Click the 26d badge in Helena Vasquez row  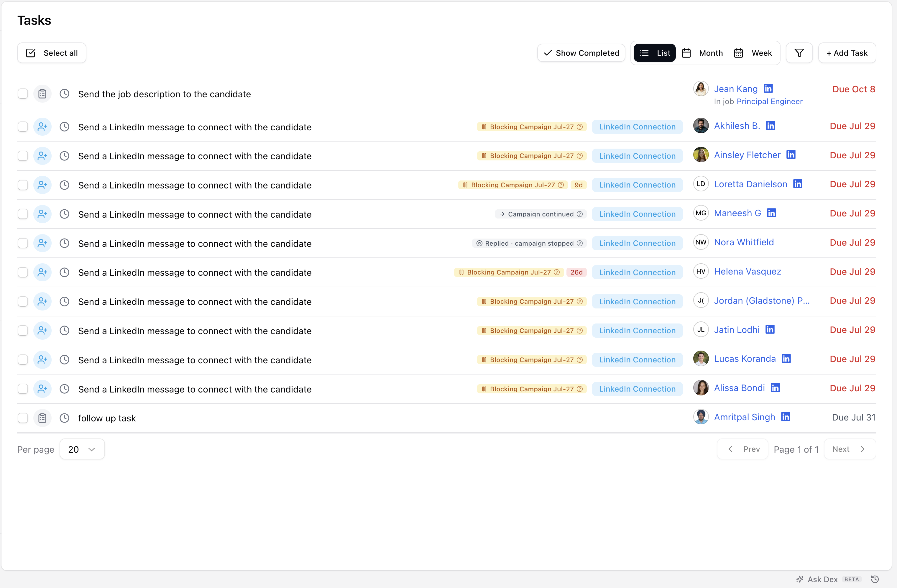click(576, 272)
